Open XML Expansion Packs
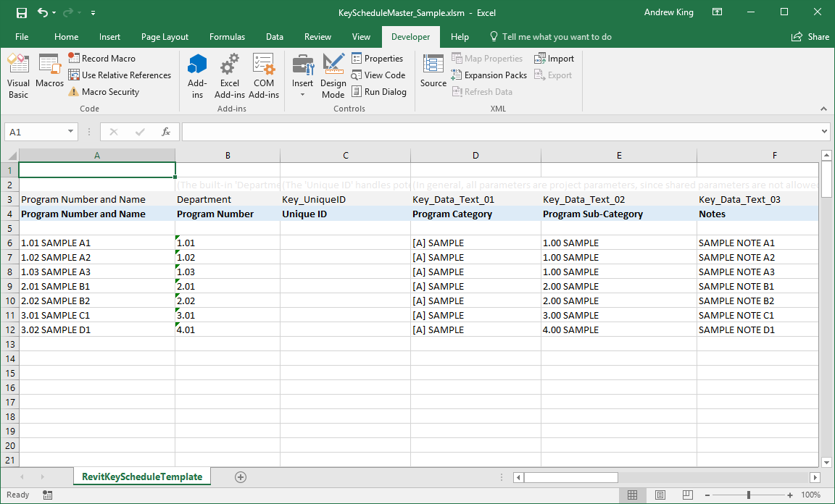Viewport: 835px width, 504px height. pos(489,75)
